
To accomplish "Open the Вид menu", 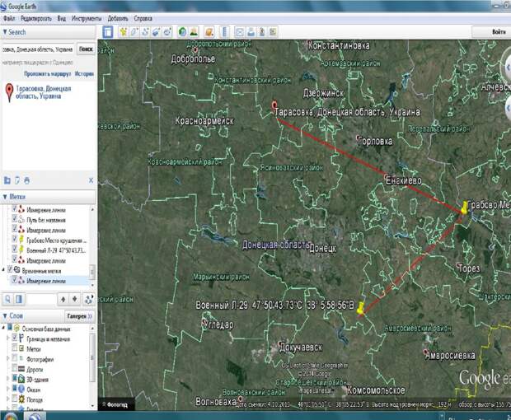I will [x=62, y=19].
